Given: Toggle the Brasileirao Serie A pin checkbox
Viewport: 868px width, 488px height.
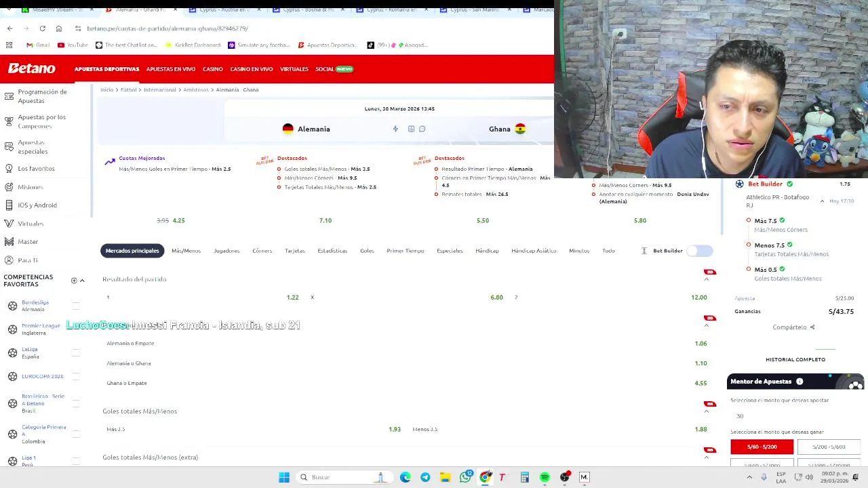Looking at the screenshot, I should (76, 403).
